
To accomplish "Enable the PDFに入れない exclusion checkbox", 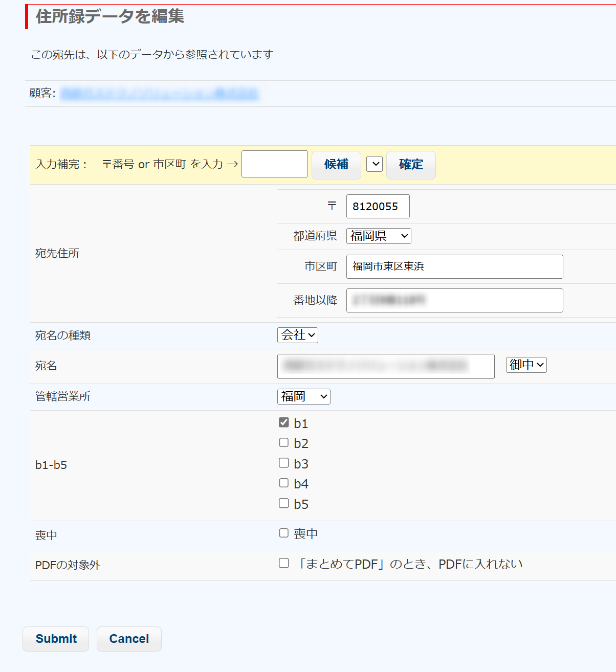I will [x=284, y=563].
